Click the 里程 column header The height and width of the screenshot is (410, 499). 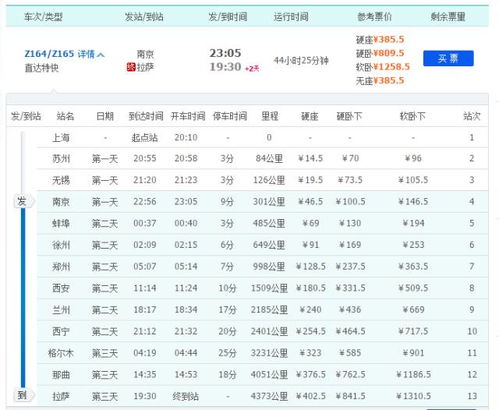click(x=270, y=116)
